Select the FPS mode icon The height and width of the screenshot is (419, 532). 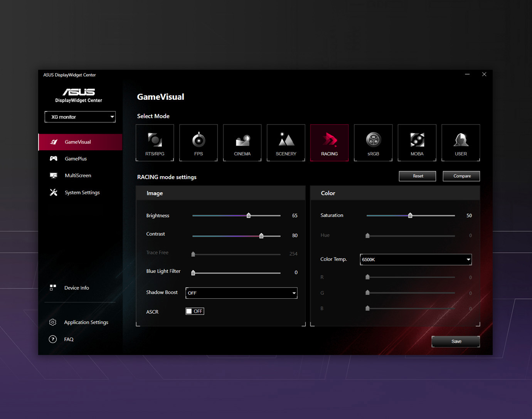(198, 143)
